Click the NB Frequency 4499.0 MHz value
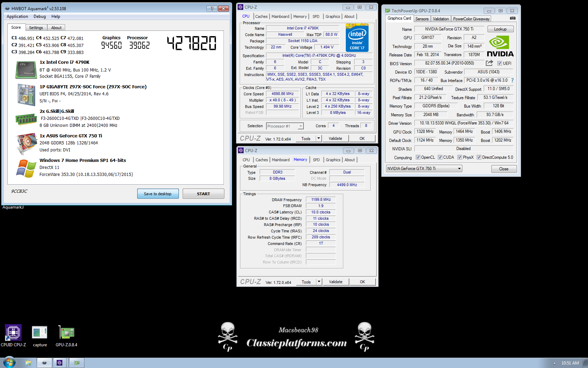Image resolution: width=588 pixels, height=368 pixels. tap(347, 185)
